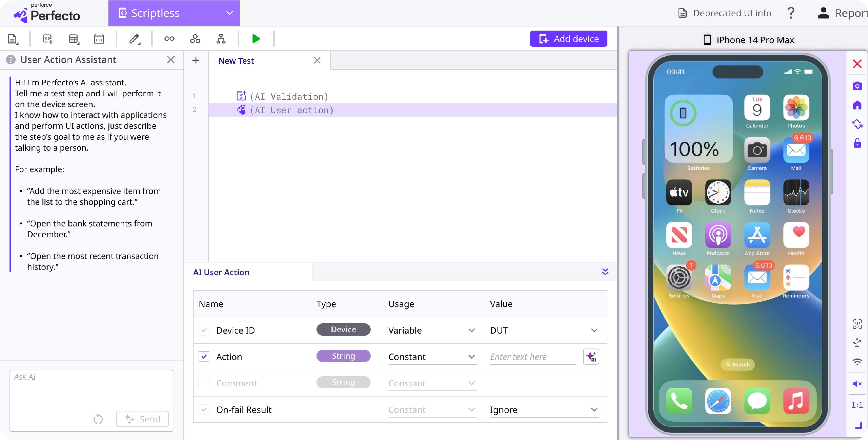
Task: Close the New Test tab
Action: (x=317, y=60)
